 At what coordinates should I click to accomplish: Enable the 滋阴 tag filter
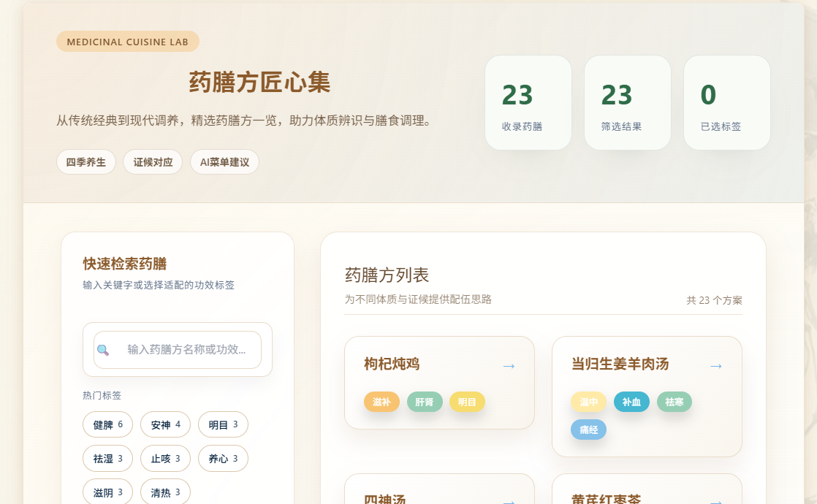[107, 492]
